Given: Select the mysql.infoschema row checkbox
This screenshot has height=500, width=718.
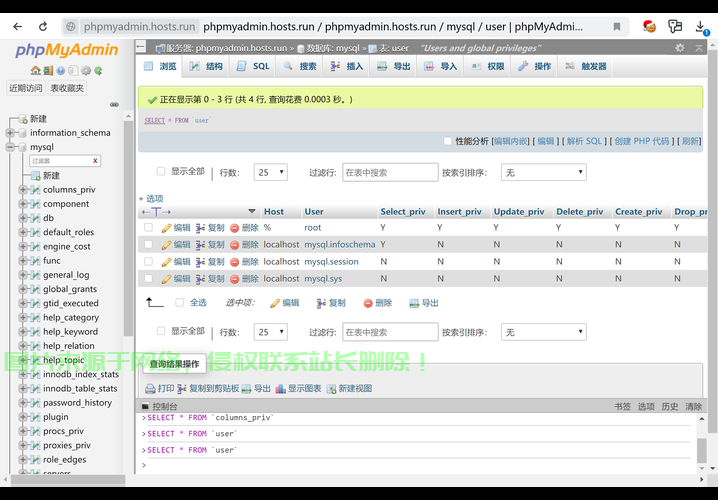Looking at the screenshot, I should tap(148, 245).
